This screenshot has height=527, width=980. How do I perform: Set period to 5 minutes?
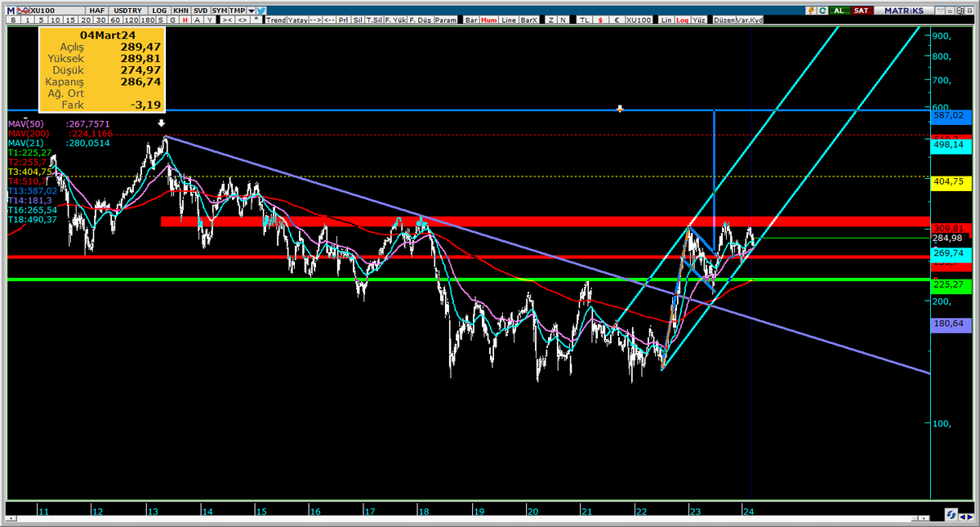click(x=41, y=20)
